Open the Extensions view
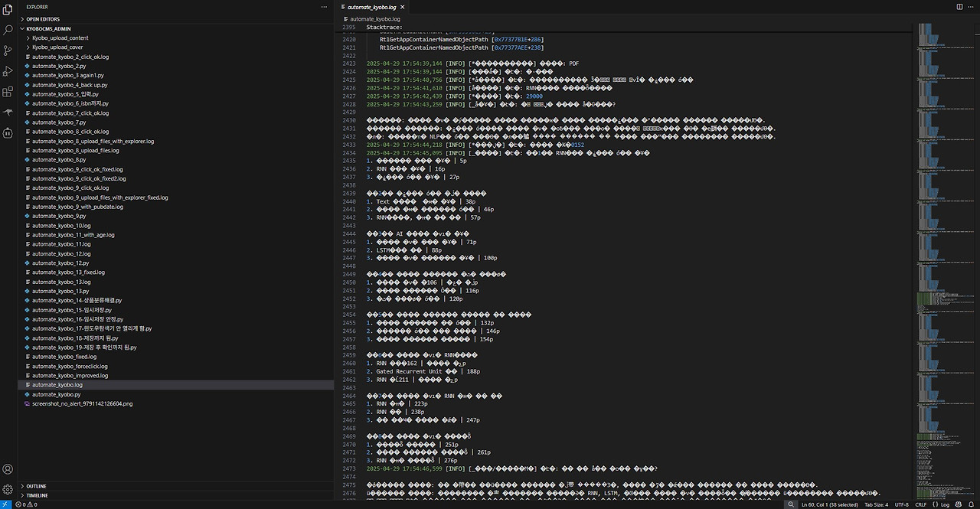This screenshot has width=980, height=509. point(8,92)
